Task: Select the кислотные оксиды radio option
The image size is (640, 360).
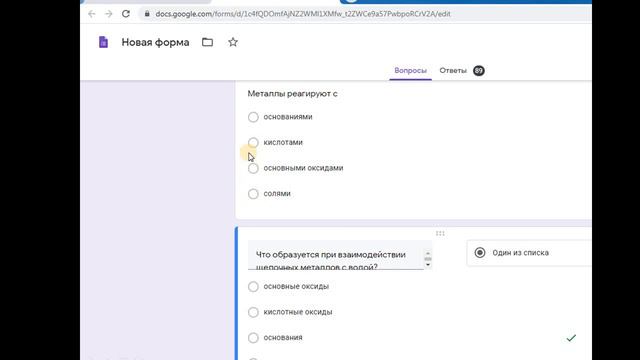Action: click(253, 312)
